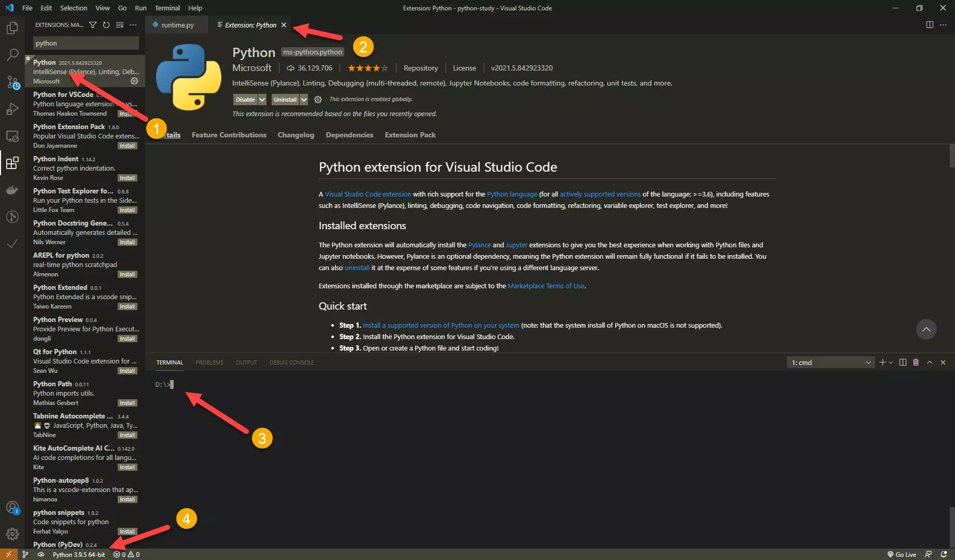Switch to Extension Pack tab

click(x=410, y=135)
